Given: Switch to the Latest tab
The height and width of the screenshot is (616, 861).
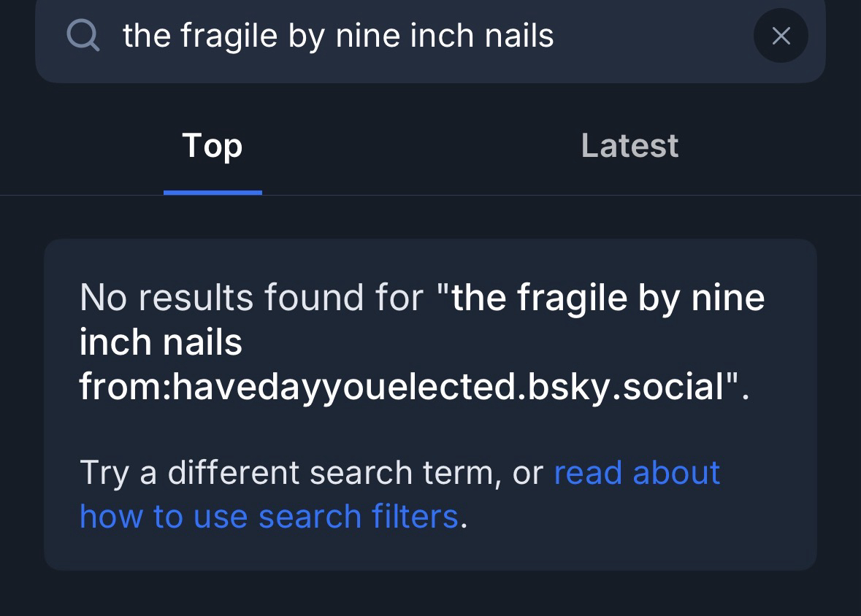Looking at the screenshot, I should pyautogui.click(x=630, y=145).
